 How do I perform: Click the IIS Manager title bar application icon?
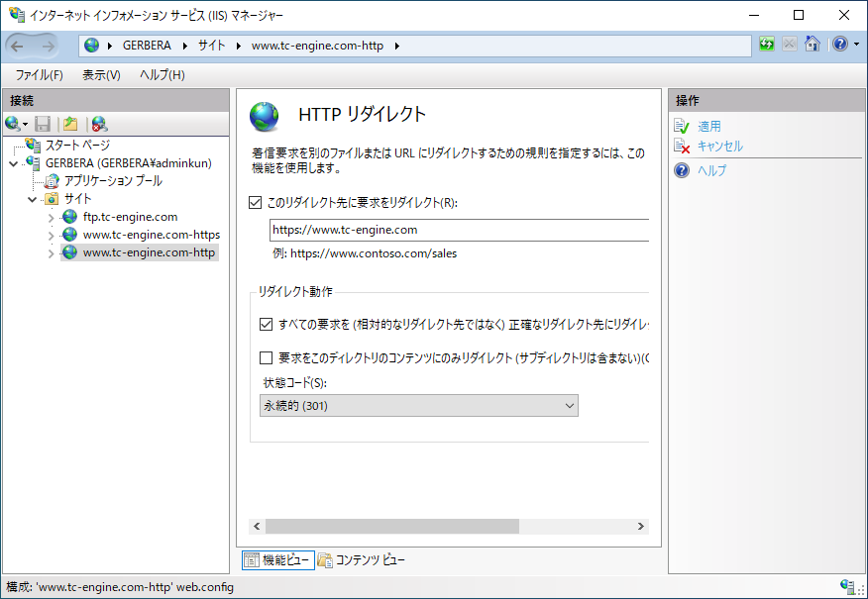point(17,15)
